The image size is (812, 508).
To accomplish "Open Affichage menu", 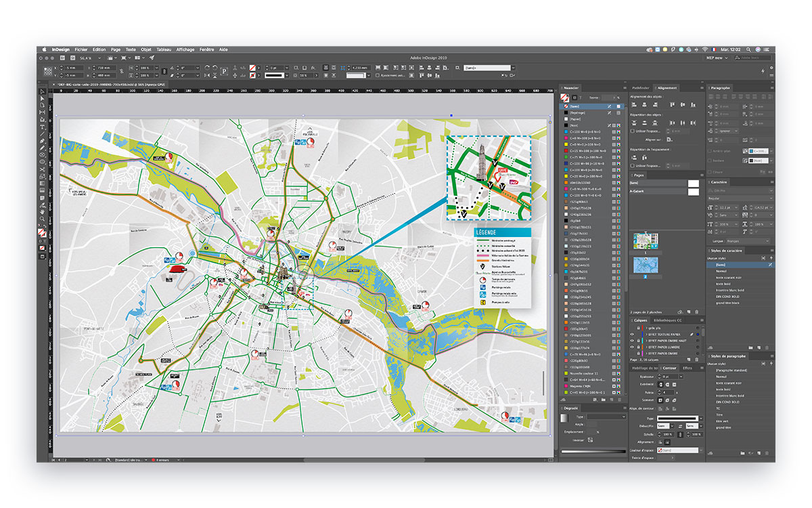I will click(x=185, y=49).
